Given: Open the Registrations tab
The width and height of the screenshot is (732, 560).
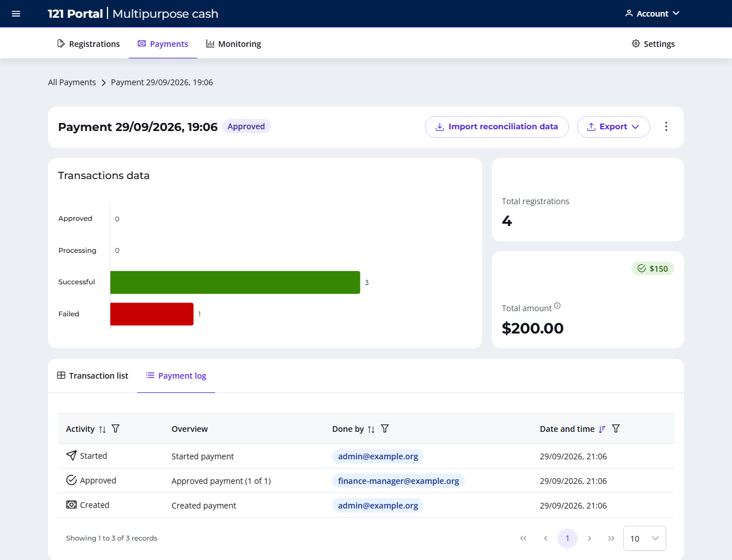Looking at the screenshot, I should click(89, 44).
